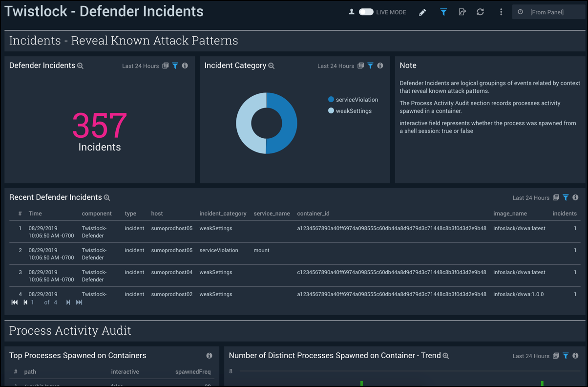Open the share/export dashboard icon
Screen dimensions: 588x387
click(x=462, y=12)
